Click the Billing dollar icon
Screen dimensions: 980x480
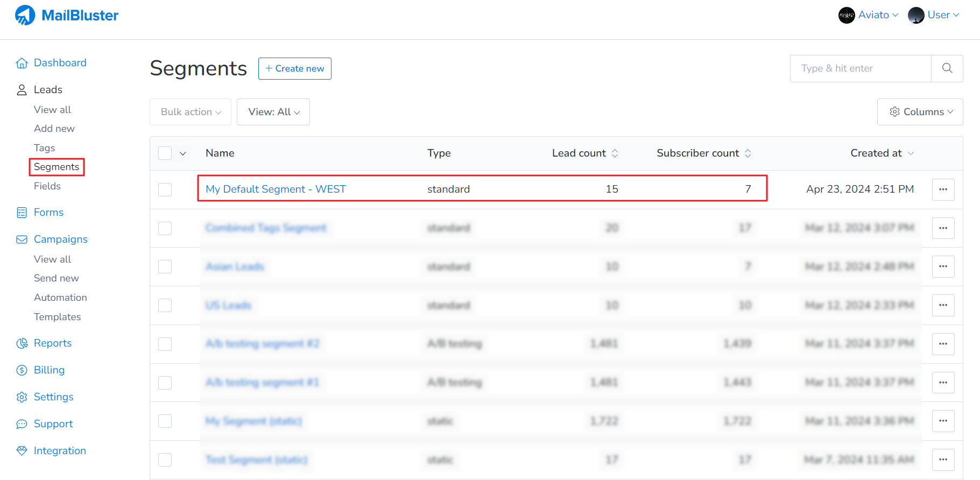click(22, 370)
